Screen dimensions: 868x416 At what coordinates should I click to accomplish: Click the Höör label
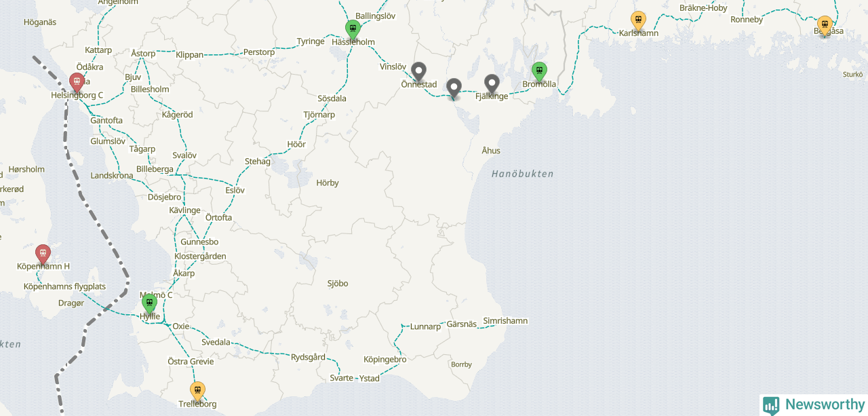296,145
